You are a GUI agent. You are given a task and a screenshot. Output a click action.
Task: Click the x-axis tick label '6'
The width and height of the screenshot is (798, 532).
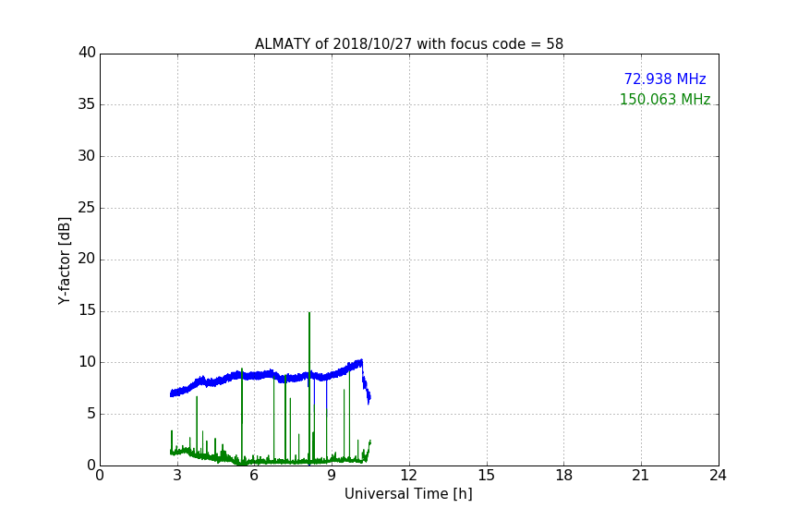coord(254,476)
